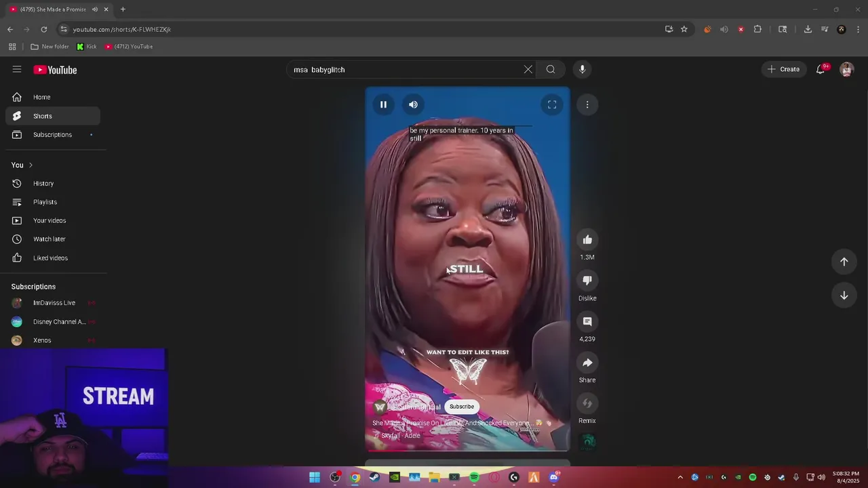Image resolution: width=868 pixels, height=488 pixels.
Task: Go to Home in sidebar
Action: pyautogui.click(x=53, y=97)
